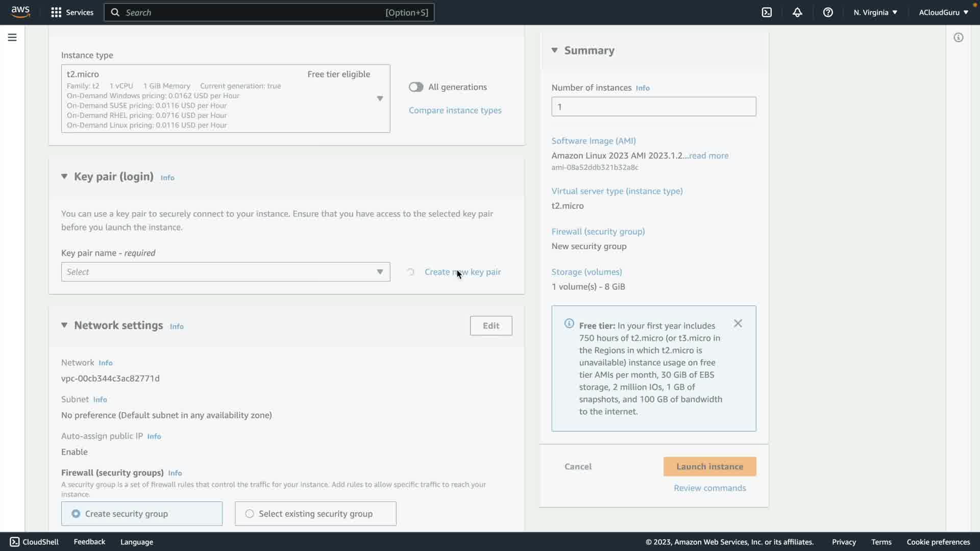Collapse the Network settings section
Image resolution: width=980 pixels, height=551 pixels.
[x=64, y=325]
